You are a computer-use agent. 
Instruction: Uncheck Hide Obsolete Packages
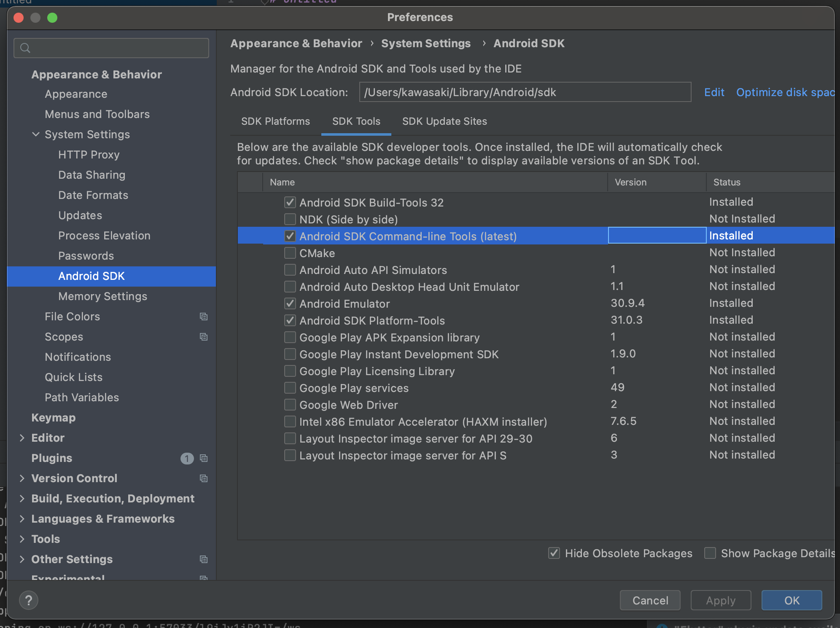click(x=554, y=553)
